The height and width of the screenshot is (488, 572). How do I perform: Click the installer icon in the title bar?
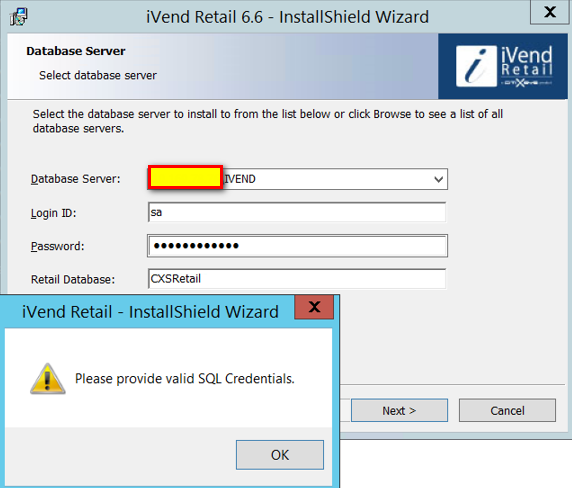pos(19,17)
